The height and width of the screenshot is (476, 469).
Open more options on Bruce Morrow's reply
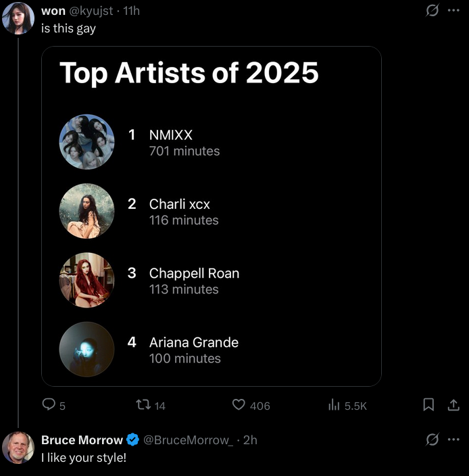[x=453, y=440]
